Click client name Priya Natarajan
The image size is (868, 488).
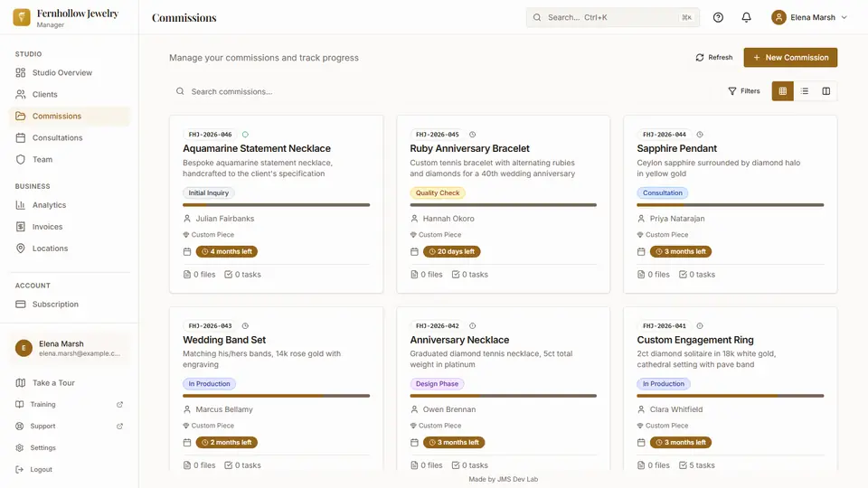click(677, 219)
